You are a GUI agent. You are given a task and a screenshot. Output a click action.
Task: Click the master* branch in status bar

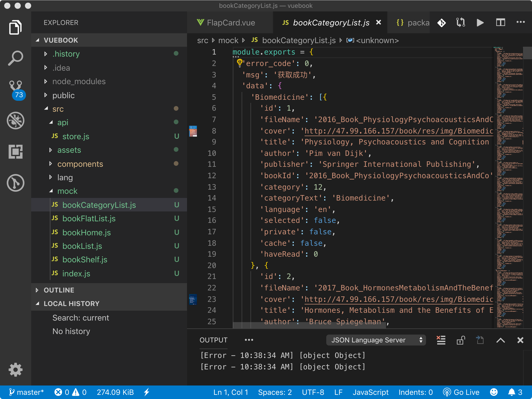click(x=26, y=392)
